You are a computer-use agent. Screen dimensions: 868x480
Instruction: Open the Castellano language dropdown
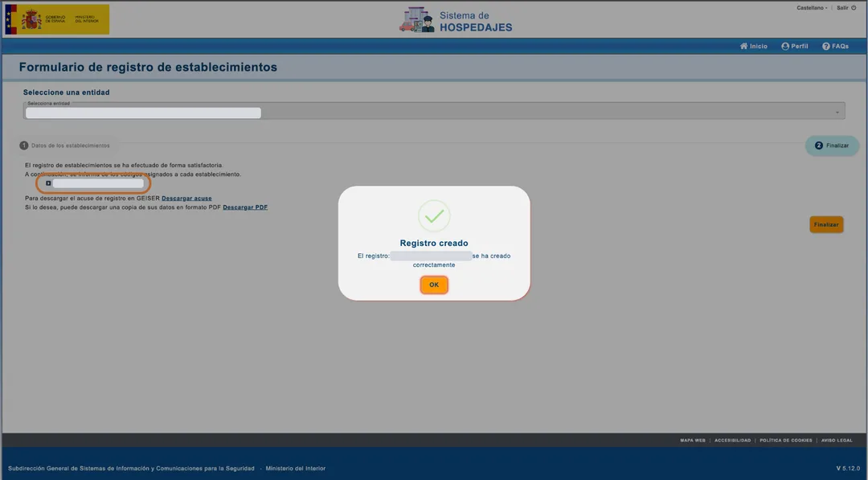[x=812, y=8]
